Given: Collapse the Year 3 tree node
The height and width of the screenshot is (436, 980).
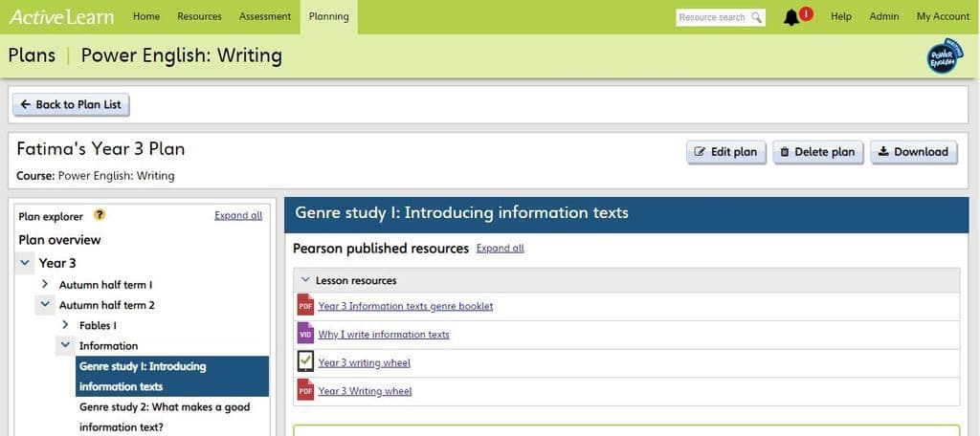Looking at the screenshot, I should 24,263.
